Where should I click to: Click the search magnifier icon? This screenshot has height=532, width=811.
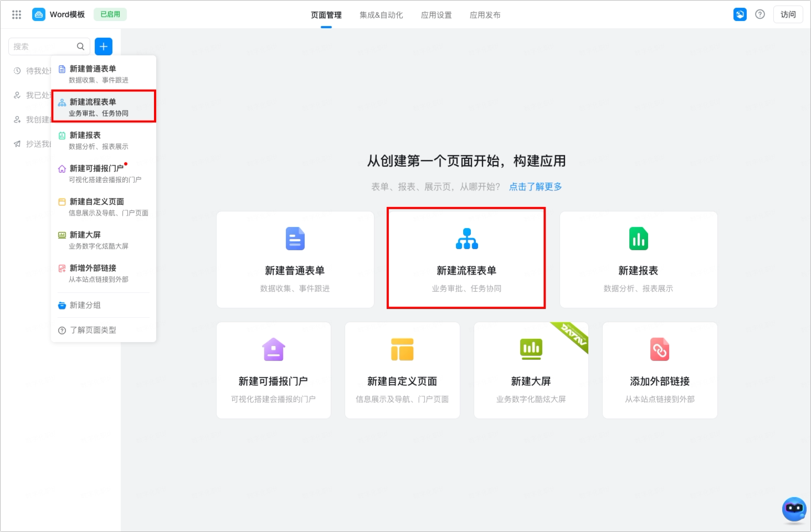[x=80, y=47]
